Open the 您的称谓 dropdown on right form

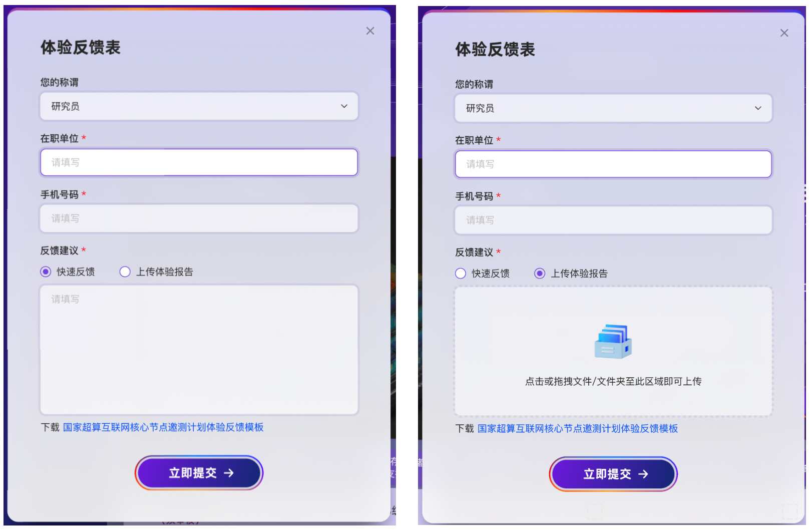[x=613, y=108]
